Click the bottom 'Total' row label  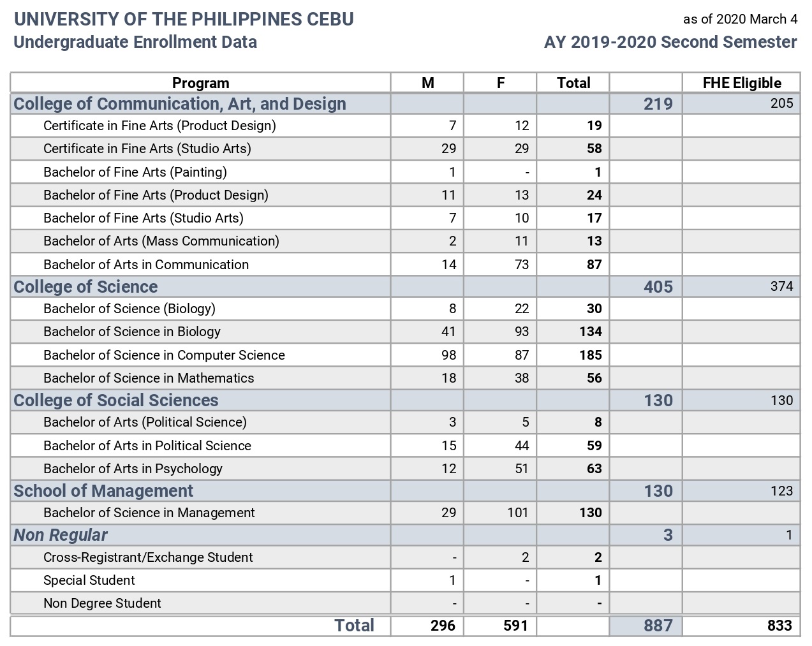pos(354,626)
